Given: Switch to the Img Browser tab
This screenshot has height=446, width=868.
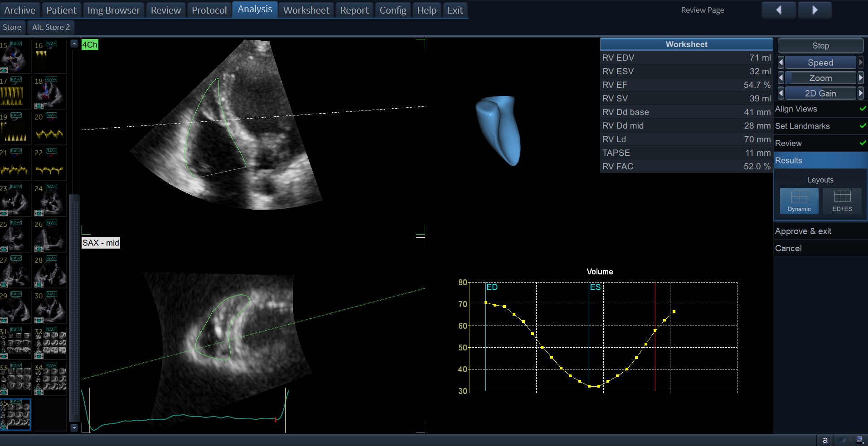Looking at the screenshot, I should pyautogui.click(x=113, y=10).
